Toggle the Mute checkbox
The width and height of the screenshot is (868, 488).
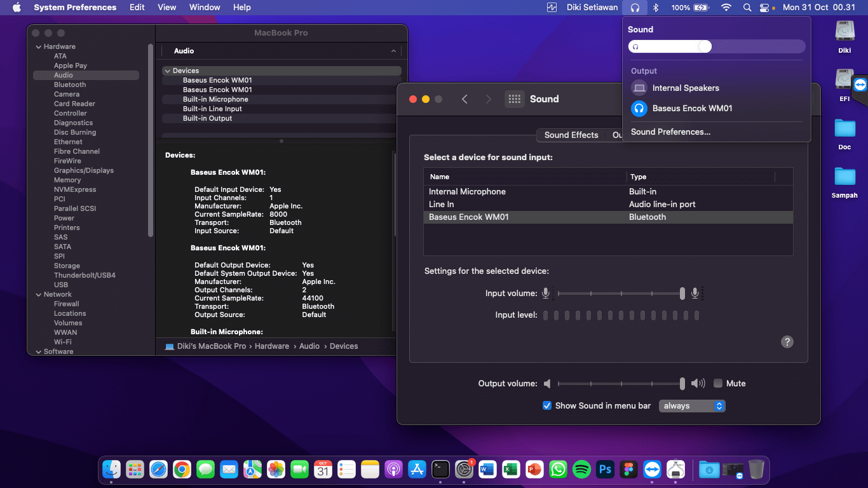(718, 383)
